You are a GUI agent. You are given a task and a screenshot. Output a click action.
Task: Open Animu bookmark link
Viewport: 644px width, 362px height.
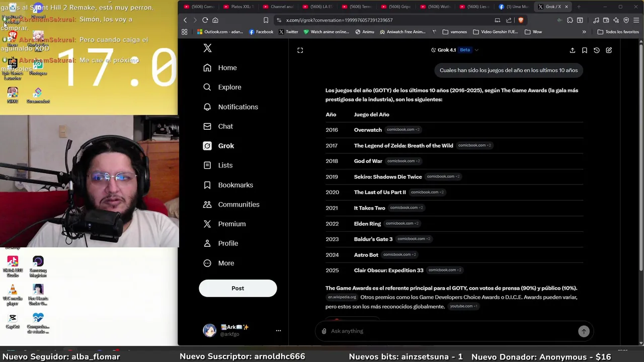(x=364, y=32)
